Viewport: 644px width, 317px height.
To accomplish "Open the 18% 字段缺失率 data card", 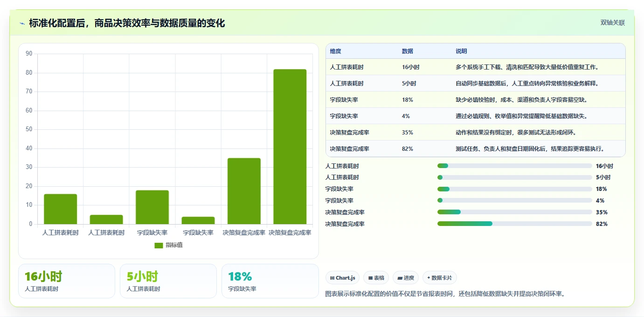I will pos(270,281).
